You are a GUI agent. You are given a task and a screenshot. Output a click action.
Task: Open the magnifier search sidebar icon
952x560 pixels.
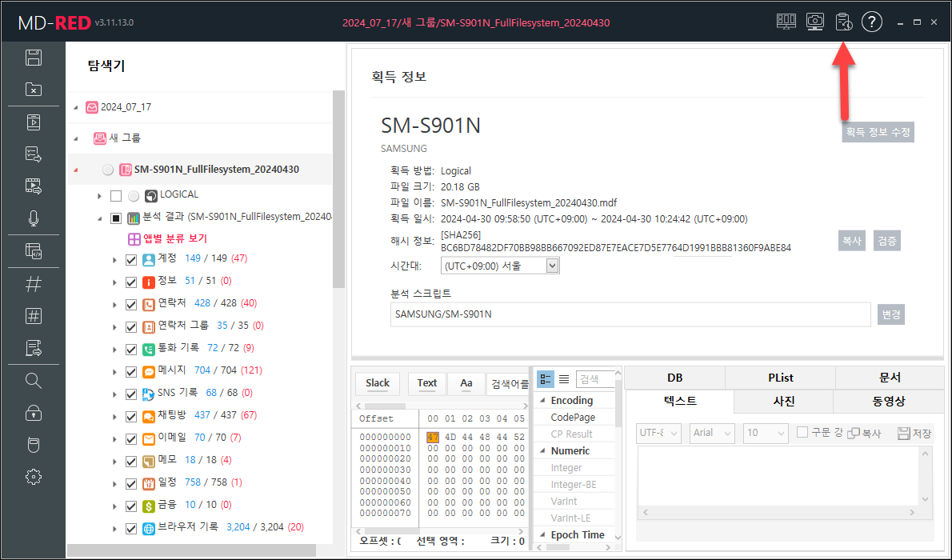point(34,381)
